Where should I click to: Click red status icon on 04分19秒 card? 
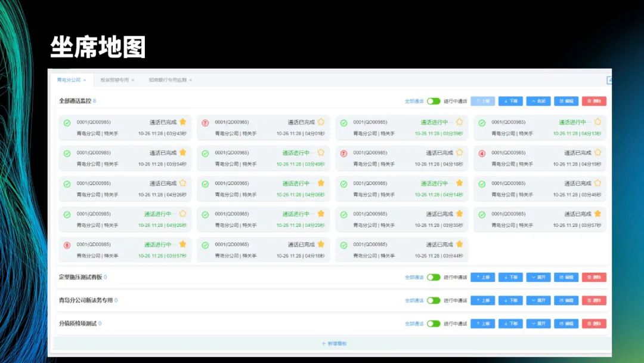click(482, 153)
